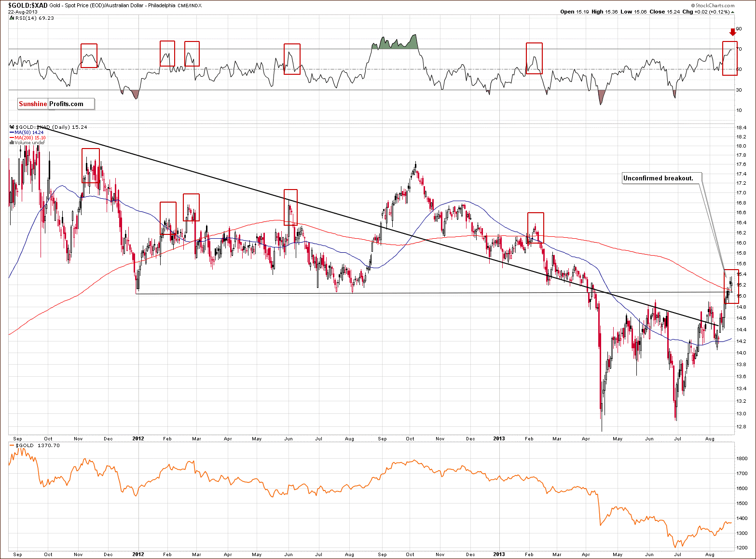Click the Close 15.24 value
This screenshot has width=756, height=559.
point(665,12)
